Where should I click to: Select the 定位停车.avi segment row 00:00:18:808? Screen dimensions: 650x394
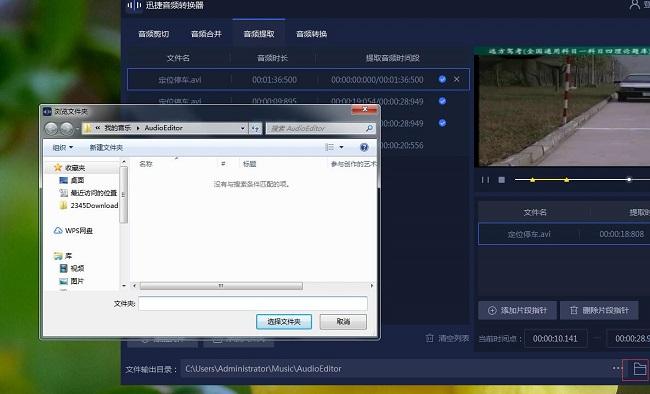pyautogui.click(x=564, y=234)
